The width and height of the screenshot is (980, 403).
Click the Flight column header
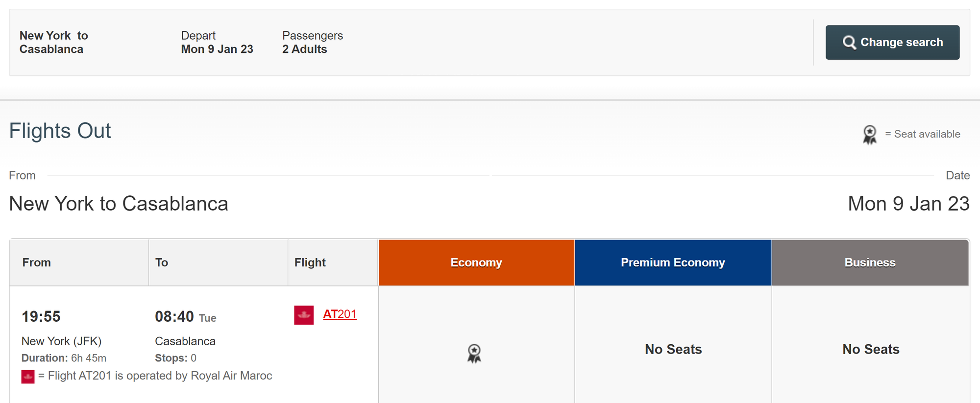(x=310, y=263)
